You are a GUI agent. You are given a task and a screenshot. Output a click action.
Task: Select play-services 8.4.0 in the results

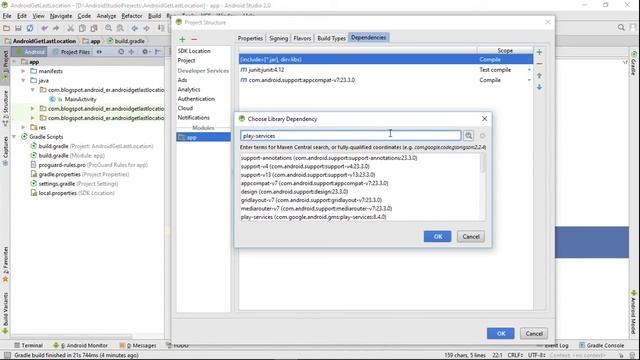click(x=313, y=217)
